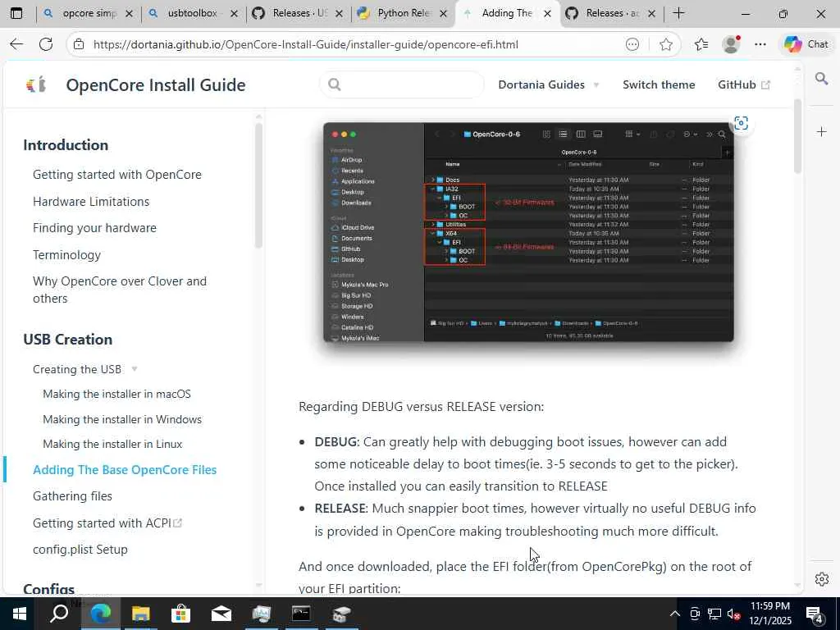Close the Python Releases tab
The height and width of the screenshot is (630, 840).
[443, 14]
